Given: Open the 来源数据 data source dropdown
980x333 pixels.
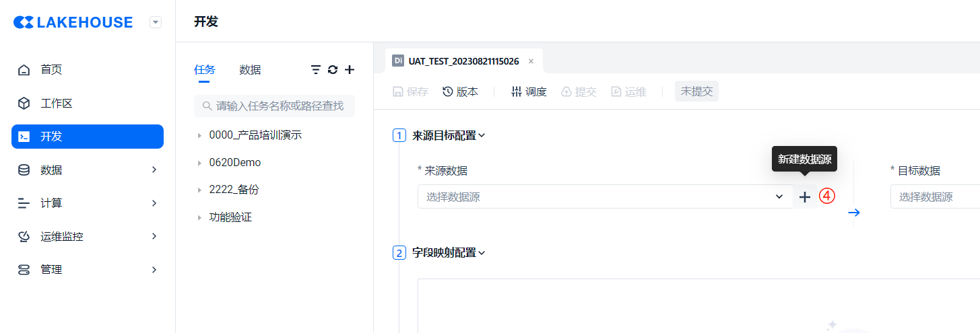Looking at the screenshot, I should [x=605, y=197].
